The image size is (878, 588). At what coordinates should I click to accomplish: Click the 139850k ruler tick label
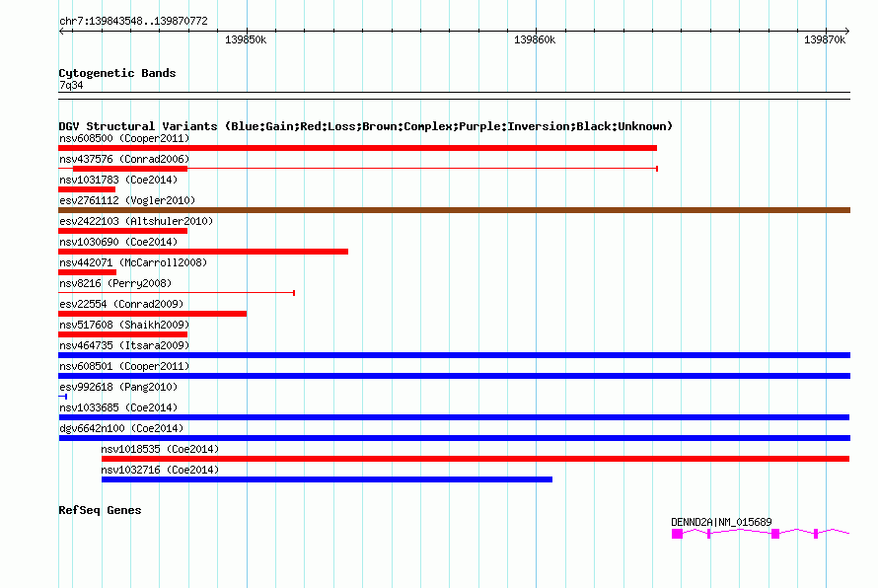pos(246,39)
